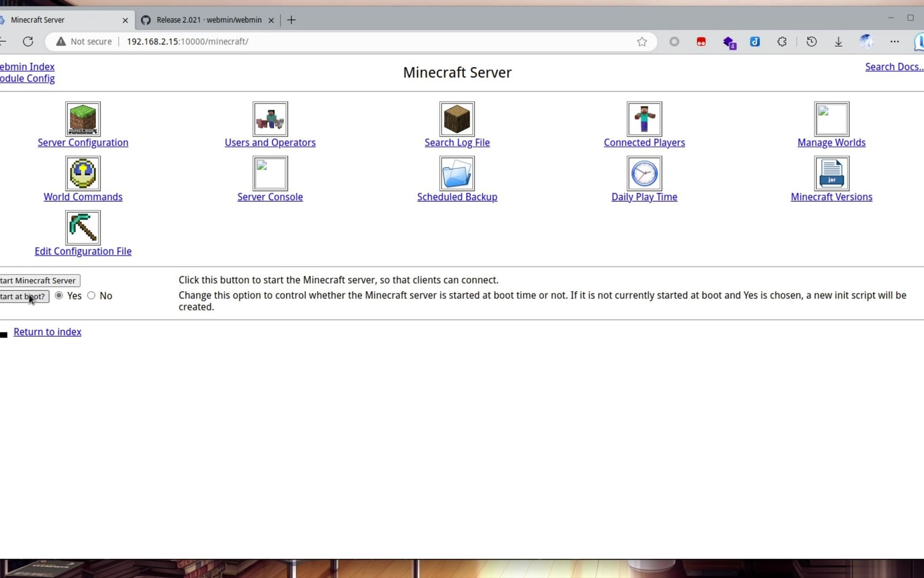Open the Connected Players Steve icon
Viewport: 924px width, 578px height.
coord(644,119)
